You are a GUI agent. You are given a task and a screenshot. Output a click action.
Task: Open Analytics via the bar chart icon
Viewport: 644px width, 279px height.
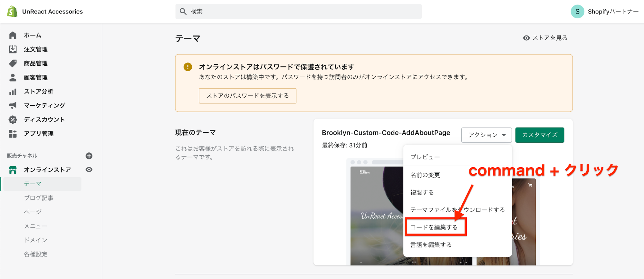pos(13,91)
